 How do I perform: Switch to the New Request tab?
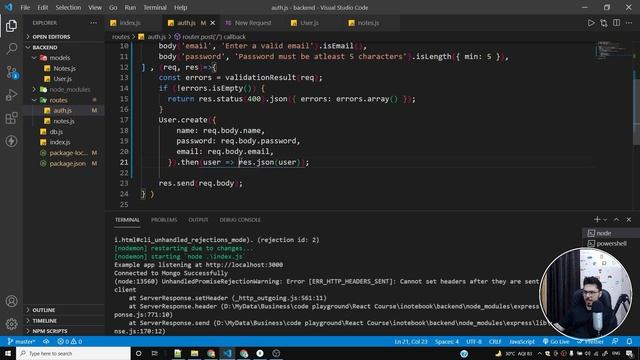point(253,23)
